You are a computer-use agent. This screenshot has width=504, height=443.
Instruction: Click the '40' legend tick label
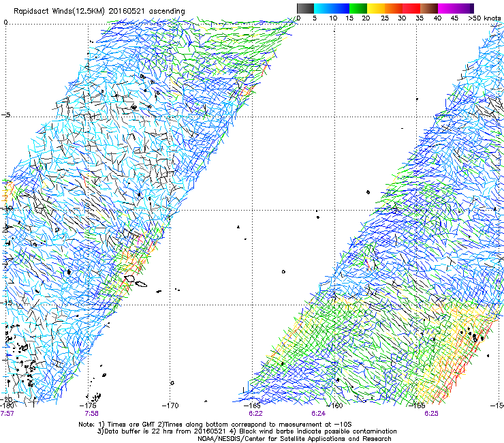[437, 18]
